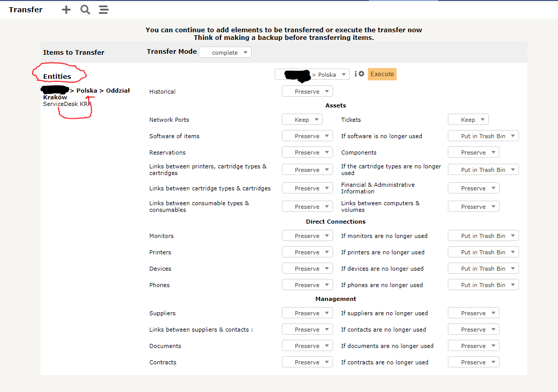
Task: Open the Transfer Mode complete dropdown
Action: tap(225, 52)
